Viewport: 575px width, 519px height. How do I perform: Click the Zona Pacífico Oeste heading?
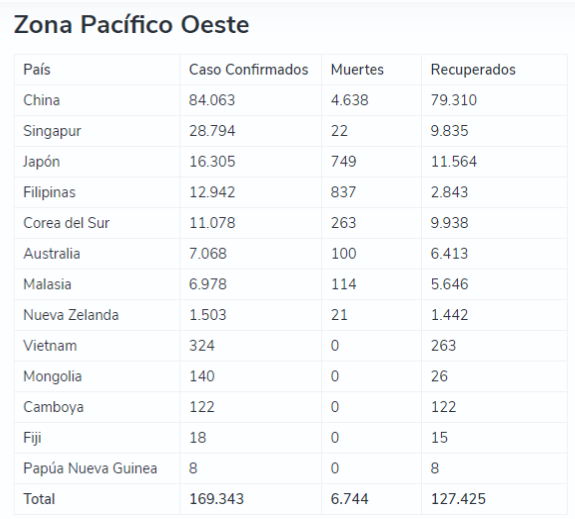tap(132, 25)
